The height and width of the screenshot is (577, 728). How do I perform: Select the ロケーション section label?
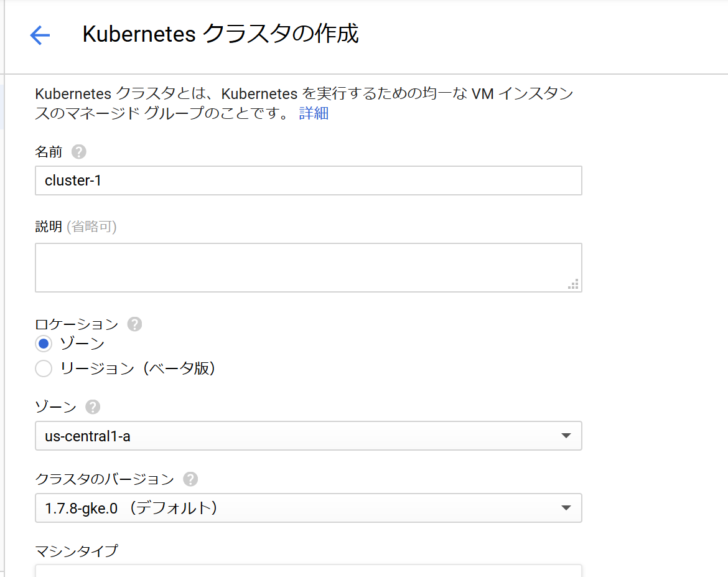pyautogui.click(x=76, y=323)
